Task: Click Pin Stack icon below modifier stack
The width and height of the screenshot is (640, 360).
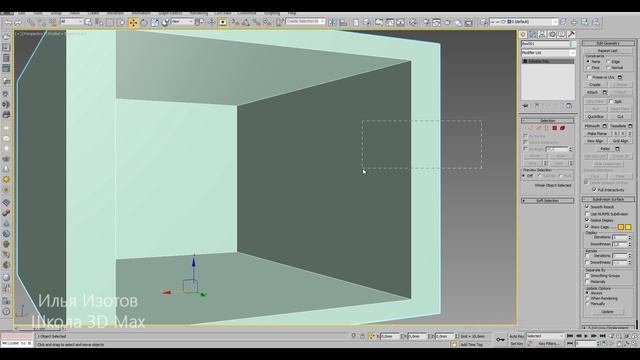Action: (525, 106)
